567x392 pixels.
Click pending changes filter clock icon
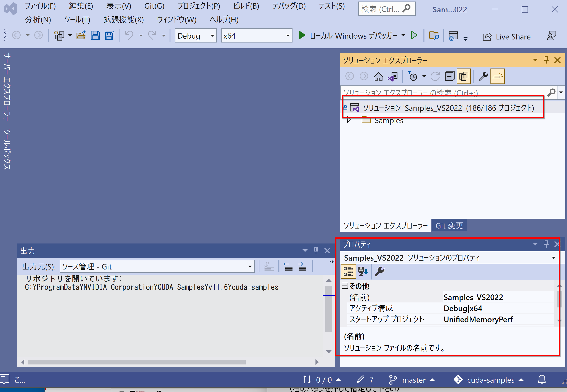tap(413, 76)
